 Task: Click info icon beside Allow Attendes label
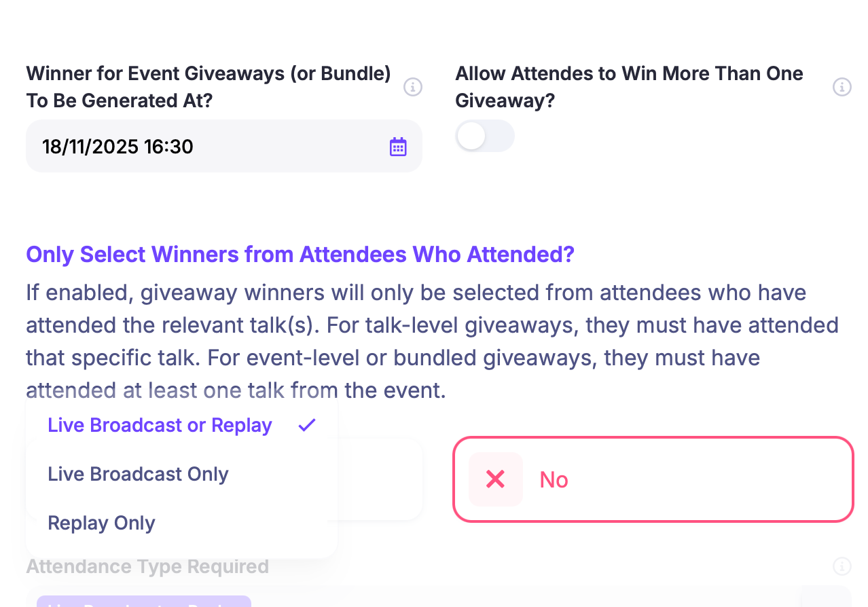point(842,87)
